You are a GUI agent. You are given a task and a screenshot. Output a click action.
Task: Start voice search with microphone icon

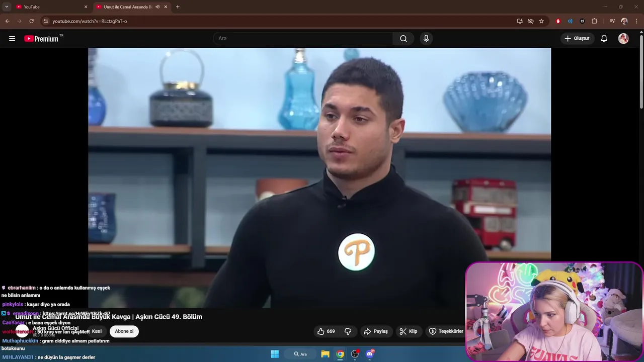pyautogui.click(x=426, y=39)
